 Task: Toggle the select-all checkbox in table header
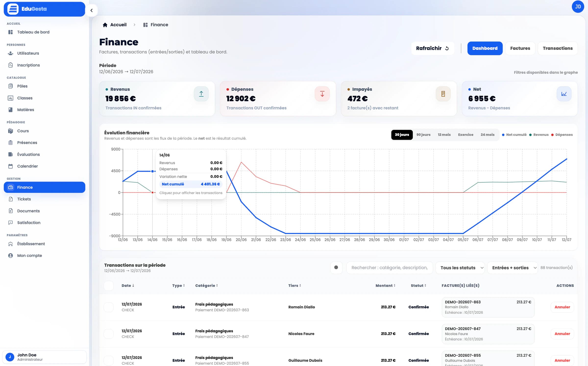(x=109, y=286)
